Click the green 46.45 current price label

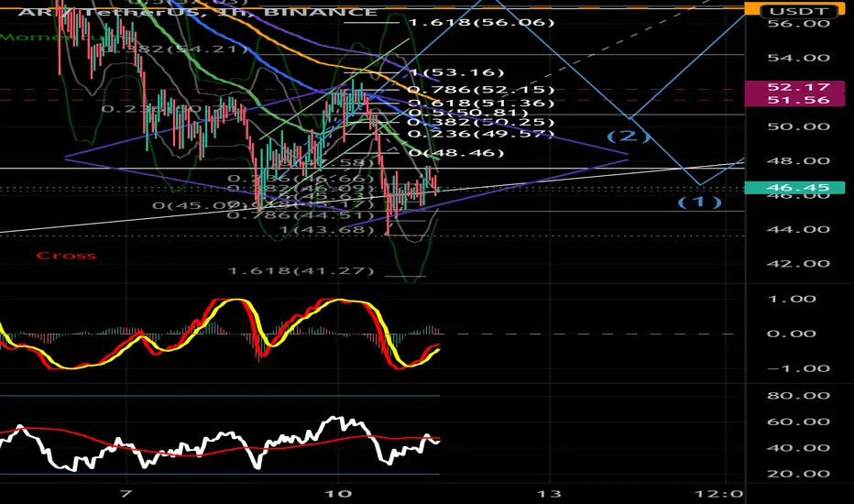coord(794,188)
